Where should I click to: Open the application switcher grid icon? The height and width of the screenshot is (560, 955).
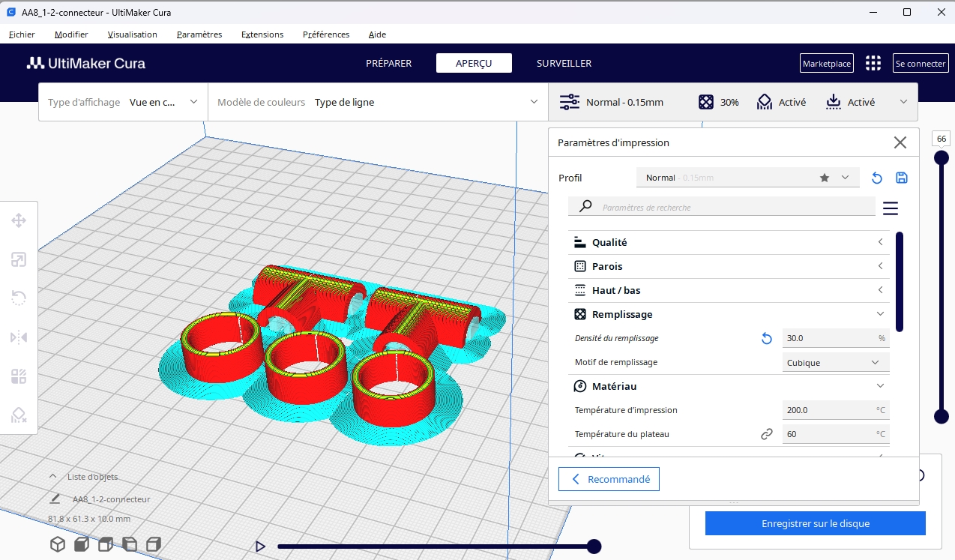point(873,64)
